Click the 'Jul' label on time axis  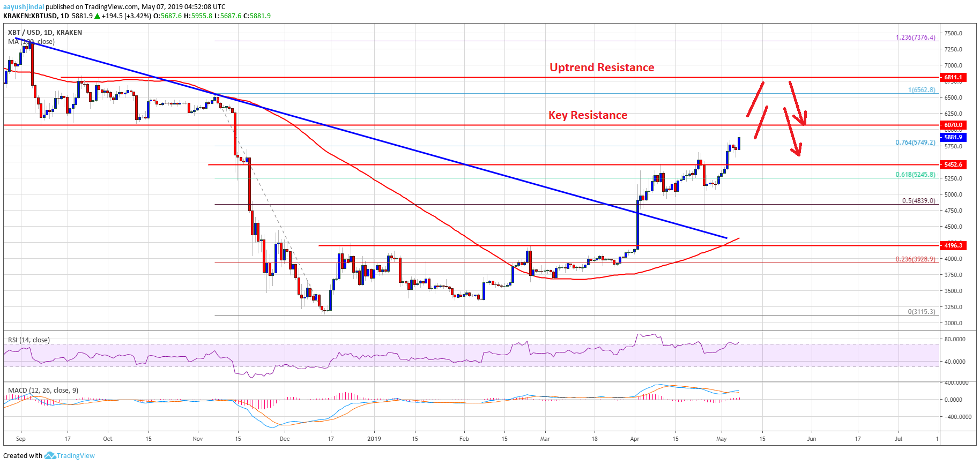[899, 439]
